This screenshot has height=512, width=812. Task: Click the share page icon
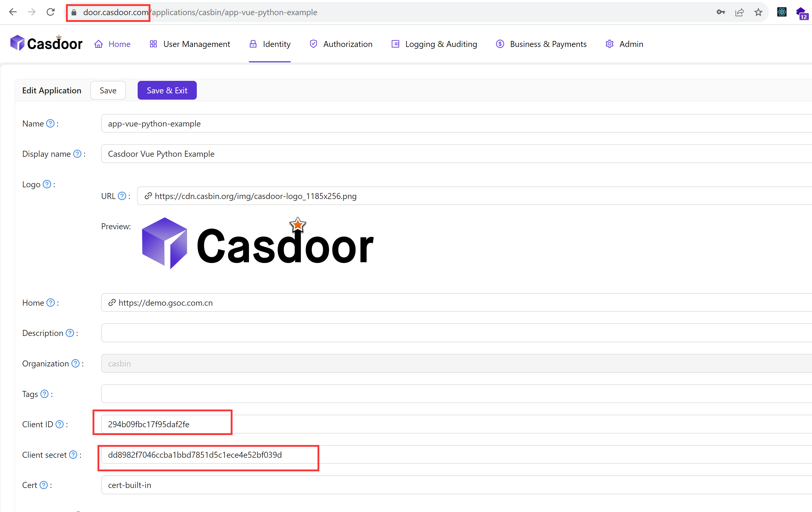pos(740,12)
